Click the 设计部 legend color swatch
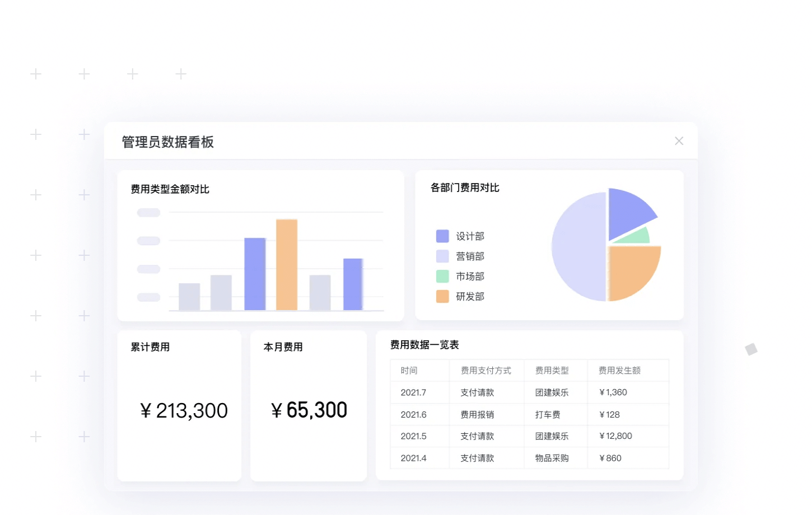The image size is (812, 515). 442,236
